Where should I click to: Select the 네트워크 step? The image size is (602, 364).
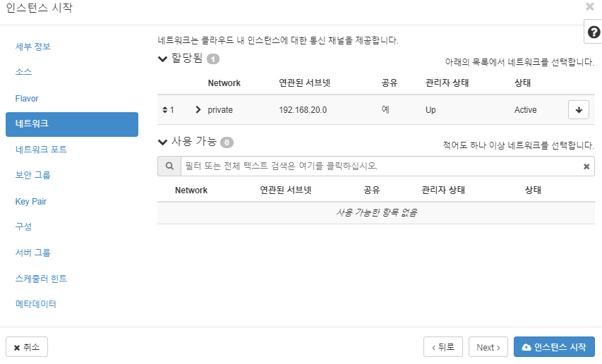click(72, 124)
